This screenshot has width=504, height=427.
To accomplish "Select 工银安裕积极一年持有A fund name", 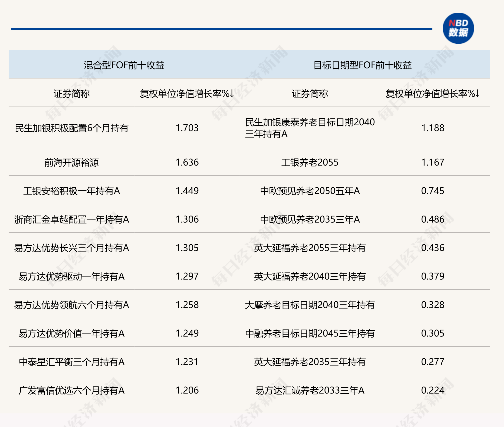I will pyautogui.click(x=72, y=191).
